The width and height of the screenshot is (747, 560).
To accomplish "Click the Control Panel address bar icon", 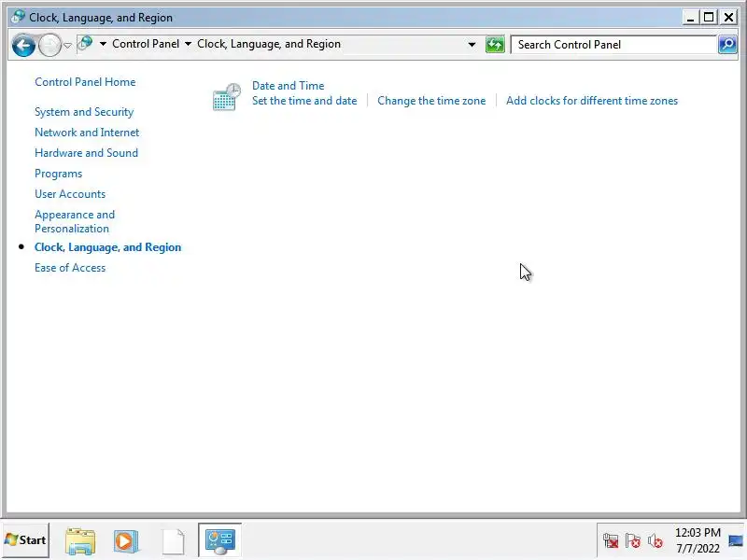I will pos(85,43).
